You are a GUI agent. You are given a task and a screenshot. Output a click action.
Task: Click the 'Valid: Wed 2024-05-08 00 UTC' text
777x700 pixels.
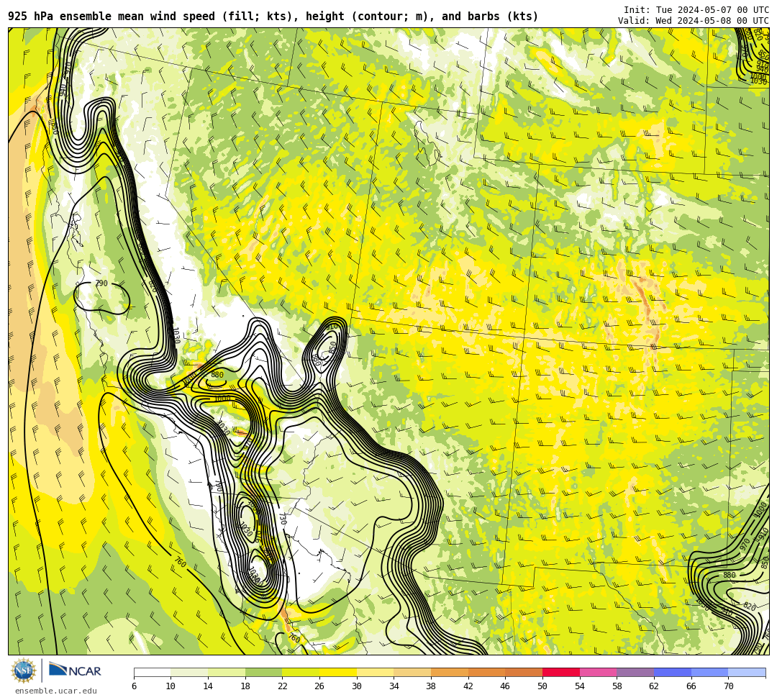click(x=694, y=20)
